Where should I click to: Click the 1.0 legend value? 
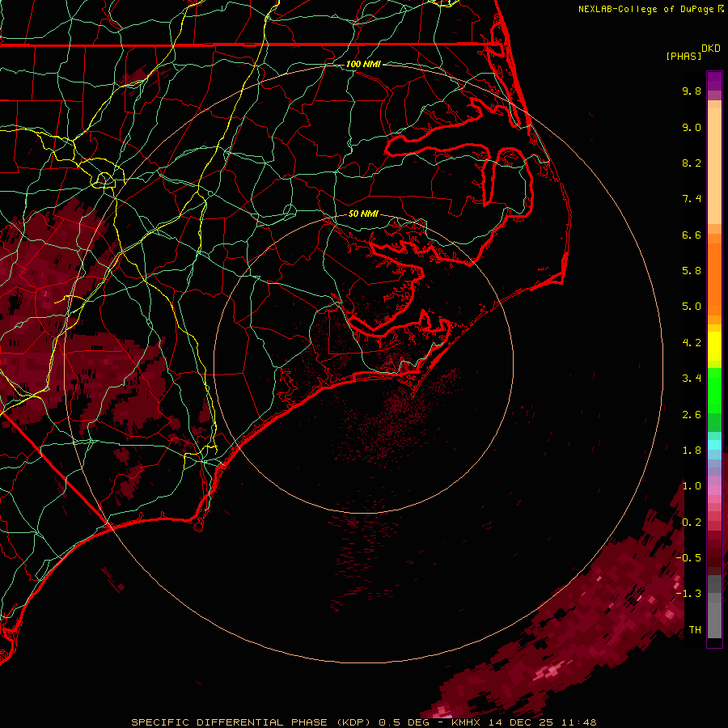pos(692,487)
